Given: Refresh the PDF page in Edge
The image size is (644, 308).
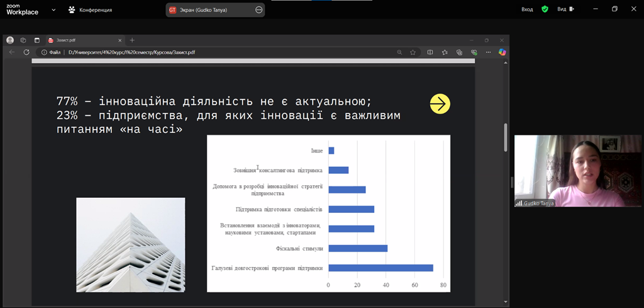Looking at the screenshot, I should click(x=26, y=52).
